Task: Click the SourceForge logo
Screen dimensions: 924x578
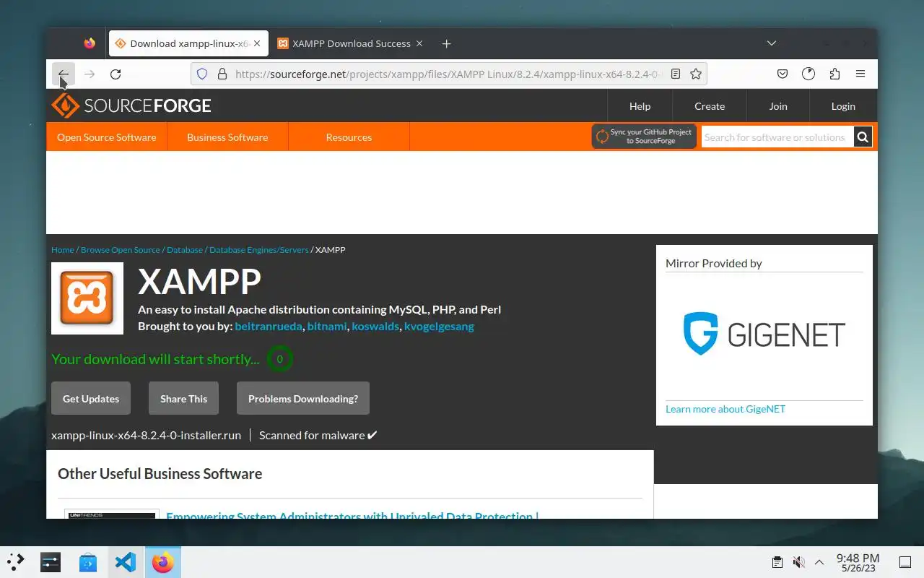Action: (x=131, y=105)
